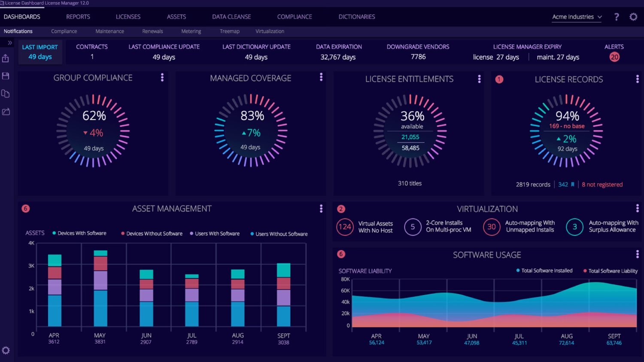Click the ALERTS badge showing 20
644x362 pixels.
coord(614,56)
